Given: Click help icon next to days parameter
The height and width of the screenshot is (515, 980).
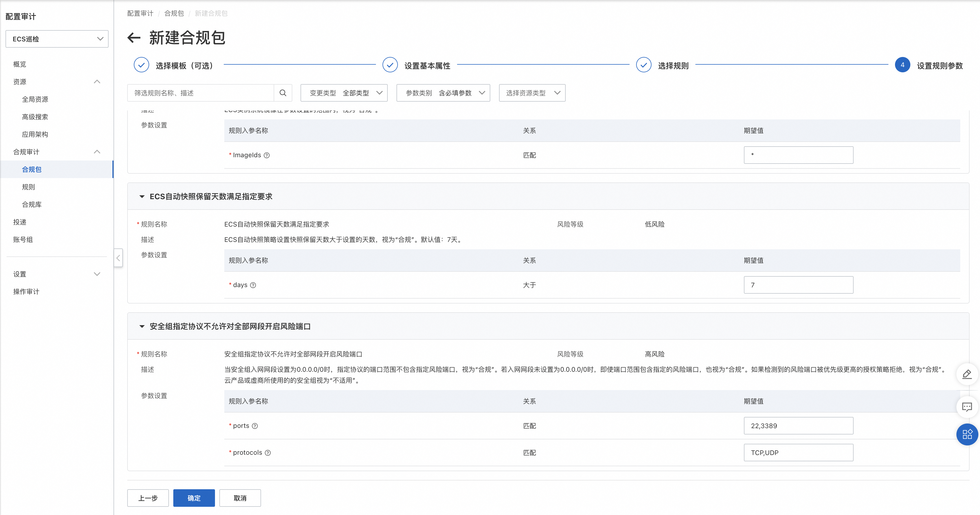Looking at the screenshot, I should tap(253, 285).
